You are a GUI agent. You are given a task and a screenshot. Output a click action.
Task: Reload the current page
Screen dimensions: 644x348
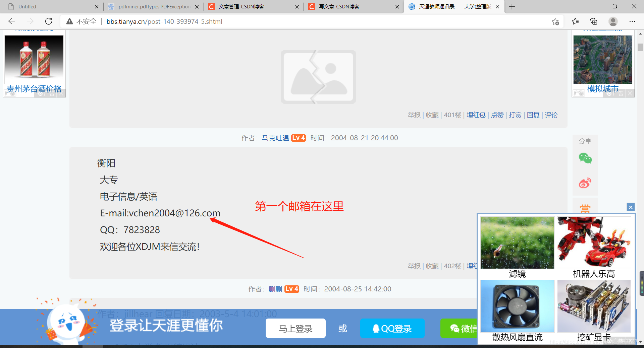pos(49,21)
